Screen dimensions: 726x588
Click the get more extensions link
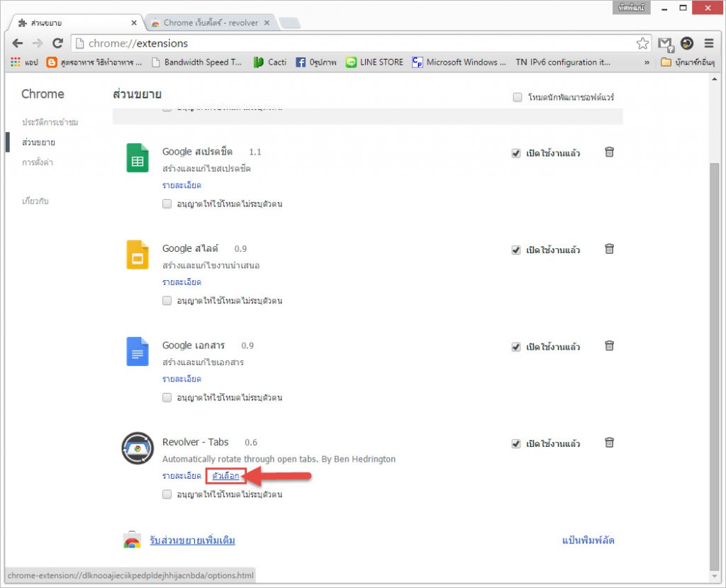(x=192, y=540)
